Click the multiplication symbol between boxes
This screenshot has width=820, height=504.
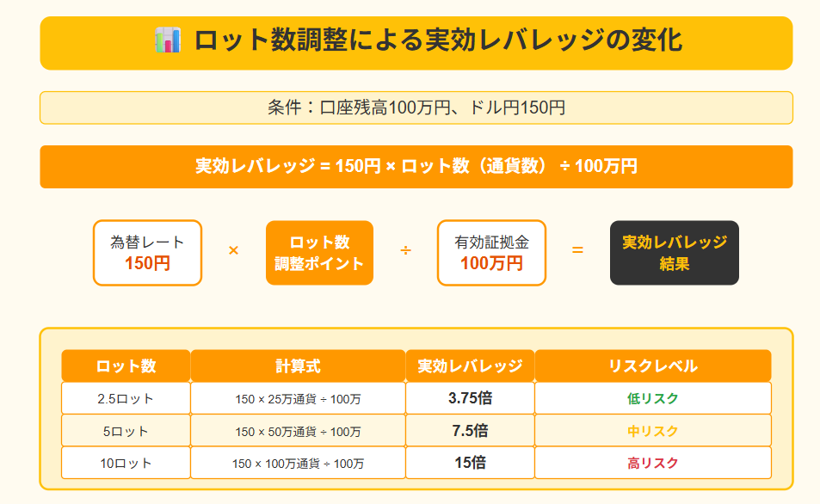click(x=234, y=251)
